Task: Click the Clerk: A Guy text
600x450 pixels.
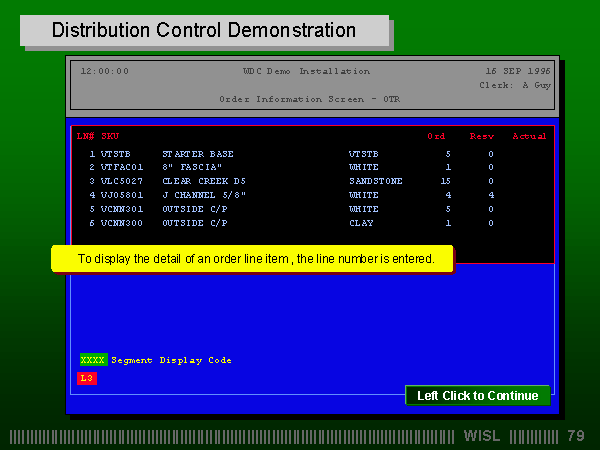Action: [515, 85]
